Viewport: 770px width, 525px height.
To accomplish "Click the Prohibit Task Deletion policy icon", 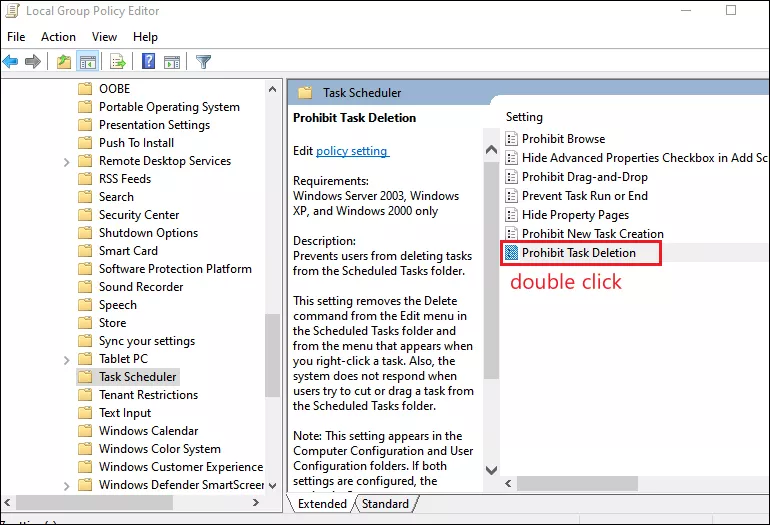I will pos(511,253).
